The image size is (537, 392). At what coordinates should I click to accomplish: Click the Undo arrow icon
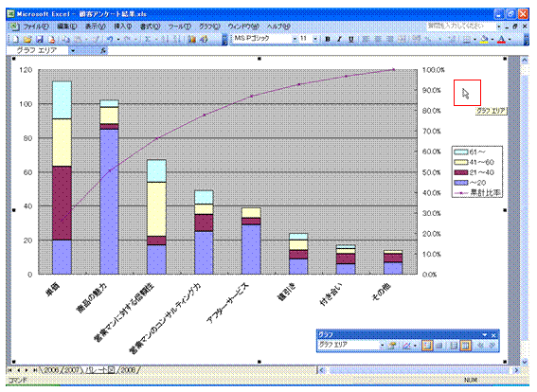click(110, 39)
